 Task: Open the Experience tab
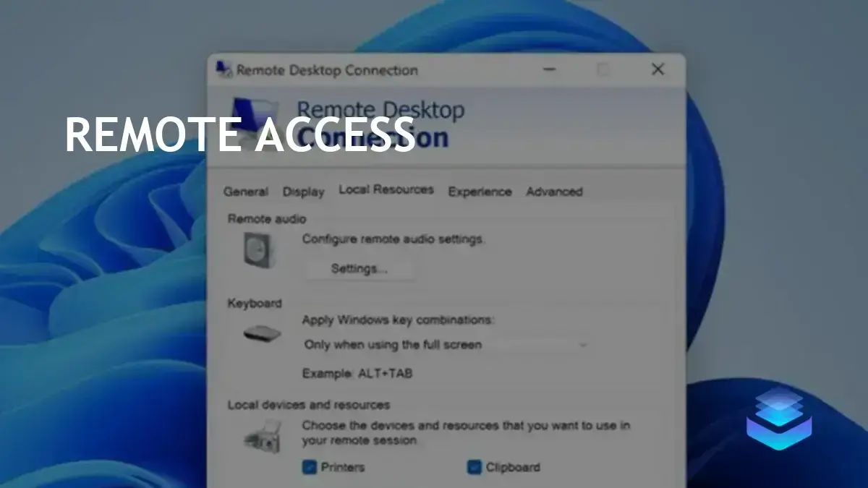(480, 192)
